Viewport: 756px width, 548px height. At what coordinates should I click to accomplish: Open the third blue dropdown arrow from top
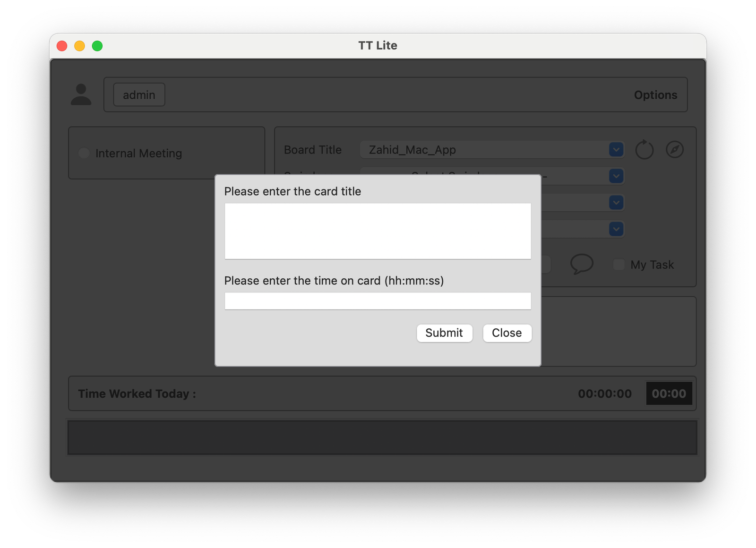tap(616, 203)
